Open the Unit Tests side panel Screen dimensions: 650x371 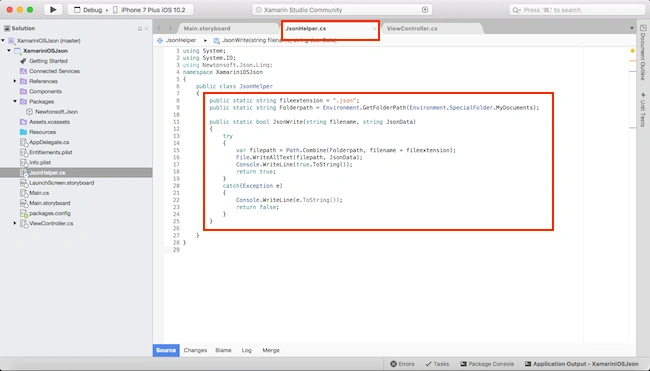coord(643,109)
